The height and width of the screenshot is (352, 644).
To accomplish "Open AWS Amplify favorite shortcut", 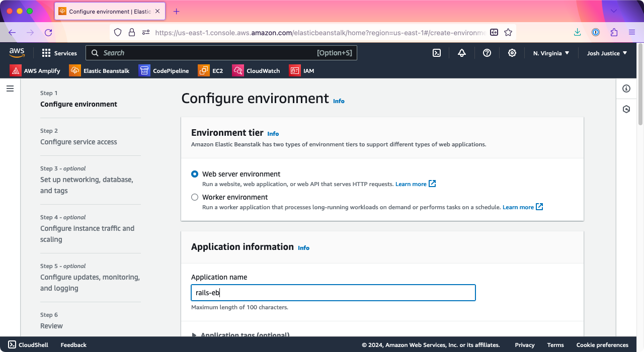I will pos(35,71).
